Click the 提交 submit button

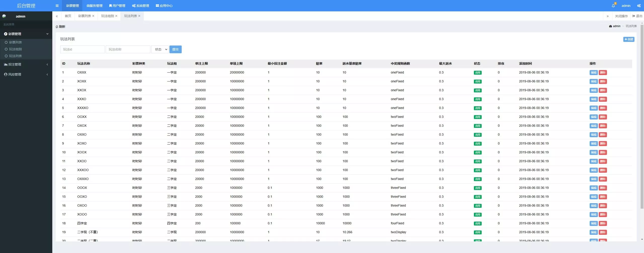[x=176, y=49]
